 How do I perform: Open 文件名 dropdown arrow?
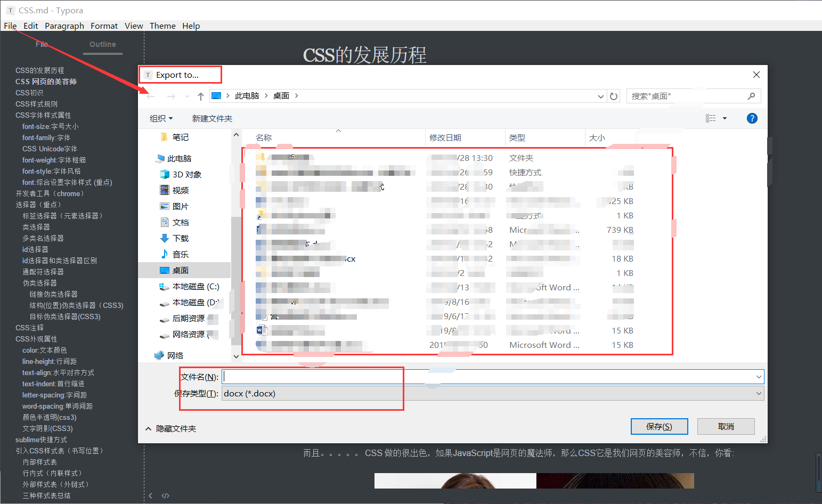759,377
